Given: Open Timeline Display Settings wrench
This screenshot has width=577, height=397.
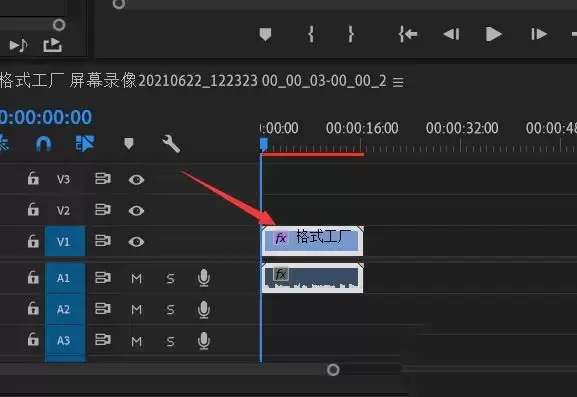Looking at the screenshot, I should [x=171, y=143].
